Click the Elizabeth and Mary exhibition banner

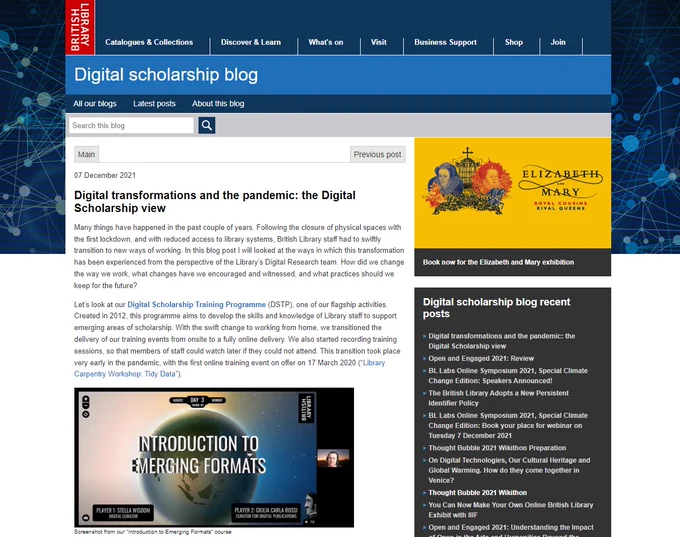pyautogui.click(x=513, y=193)
